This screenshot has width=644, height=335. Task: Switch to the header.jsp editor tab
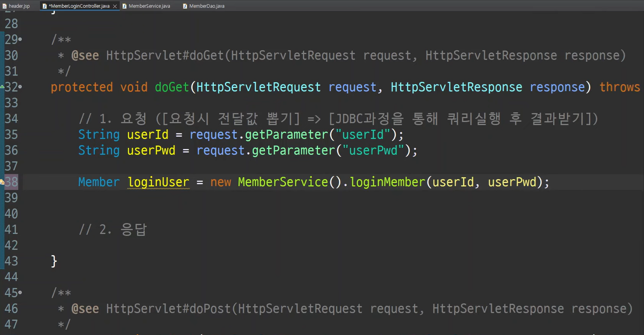click(x=16, y=6)
